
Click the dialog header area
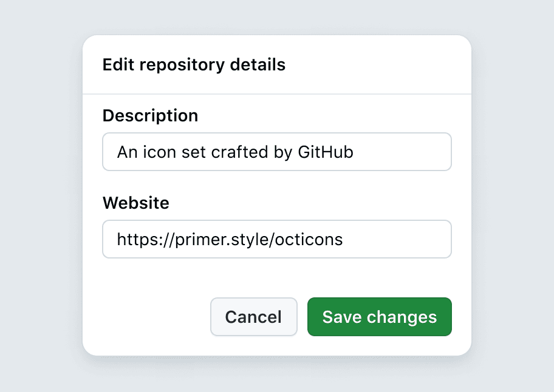click(x=277, y=64)
